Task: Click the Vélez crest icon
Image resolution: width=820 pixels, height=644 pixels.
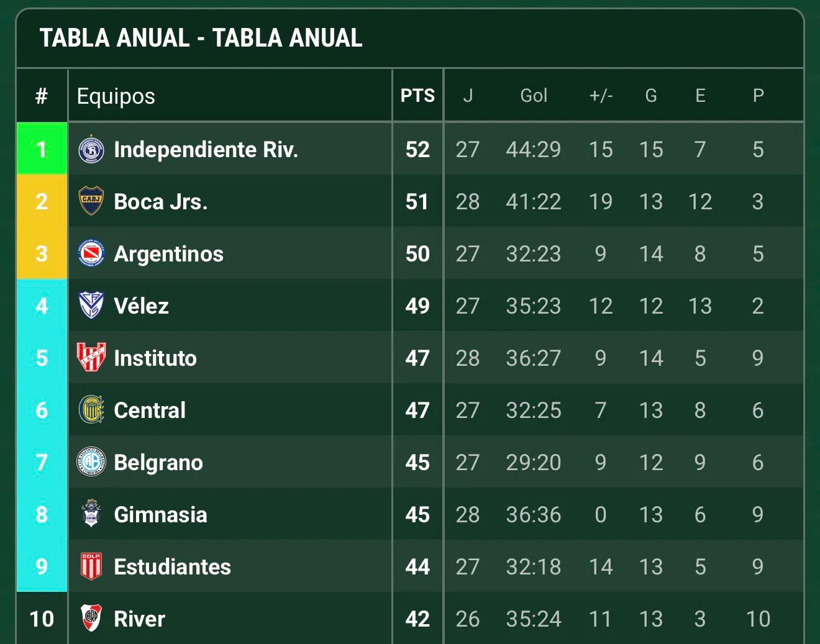Action: [91, 306]
